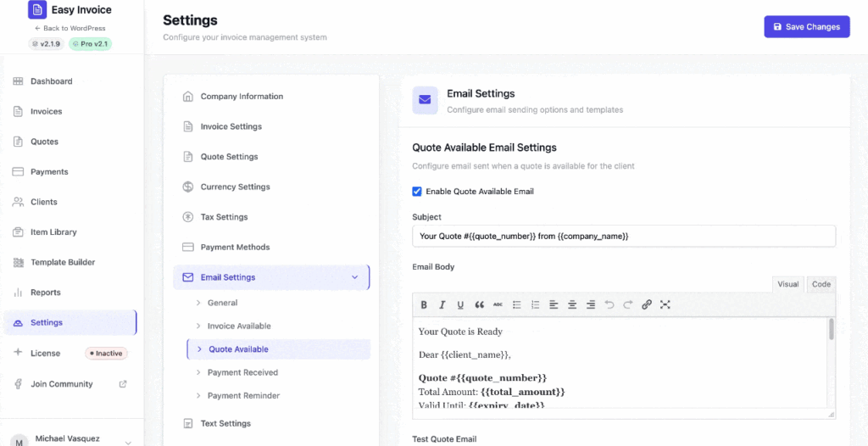Click the Subject input field
This screenshot has height=446, width=868.
623,236
